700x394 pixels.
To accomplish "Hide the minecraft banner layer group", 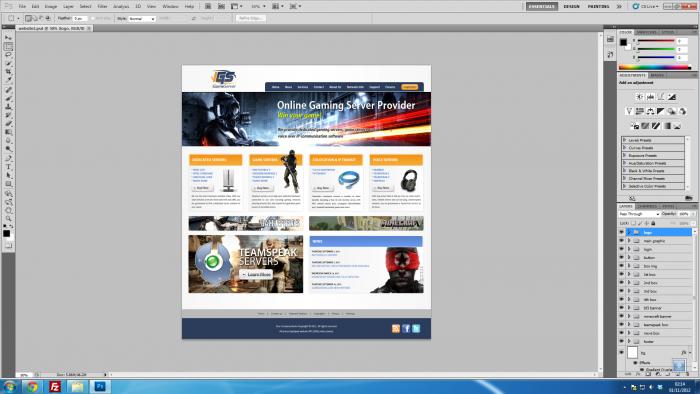I will click(621, 316).
